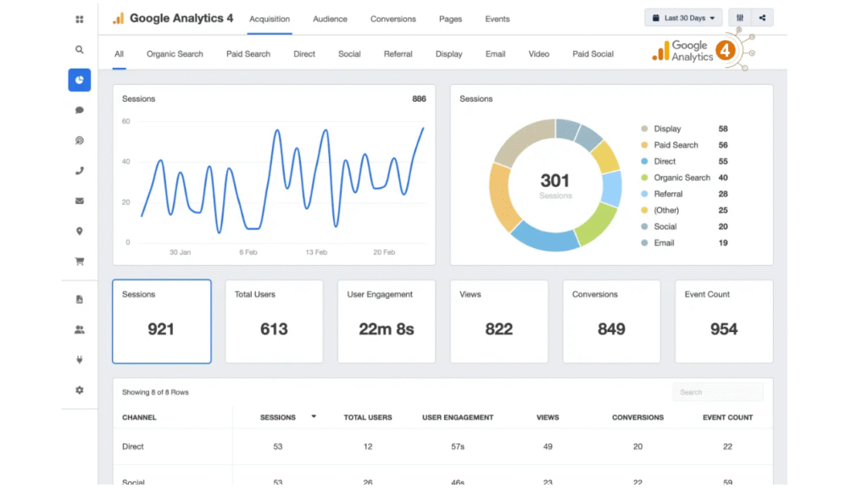Open the search magnifier icon in sidebar
This screenshot has width=868, height=488.
tap(80, 50)
